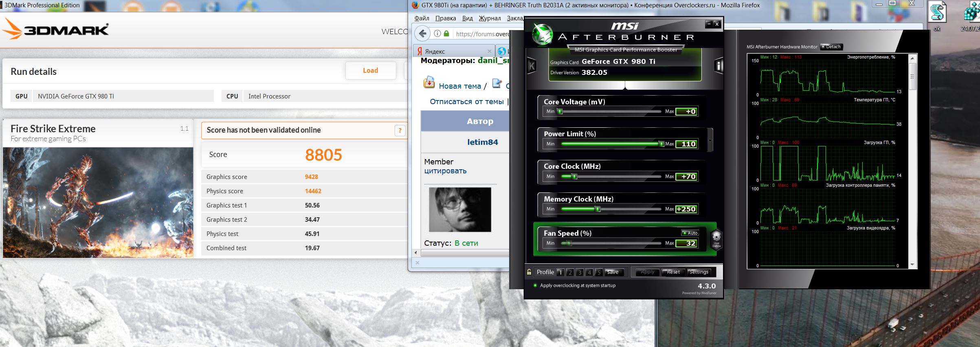
Task: Open the Журнал menu in Firefox
Action: (x=490, y=18)
